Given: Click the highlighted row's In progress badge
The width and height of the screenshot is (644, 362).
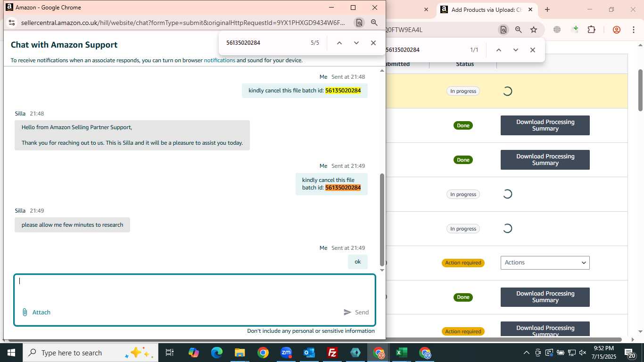Looking at the screenshot, I should tap(463, 91).
